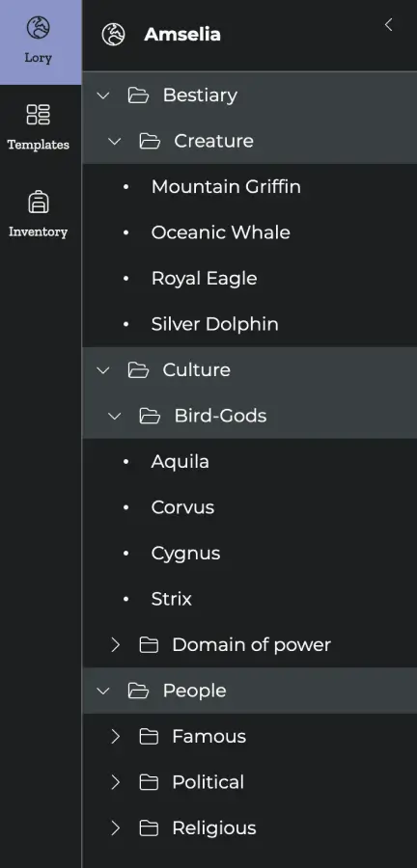The image size is (417, 868).
Task: Open the Inventory backpack icon
Action: pyautogui.click(x=39, y=202)
